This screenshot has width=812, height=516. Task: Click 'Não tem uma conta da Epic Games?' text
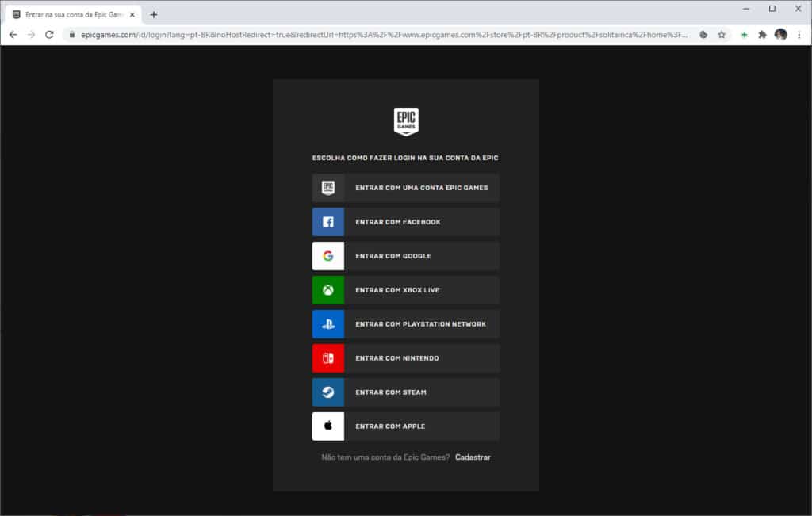(385, 457)
